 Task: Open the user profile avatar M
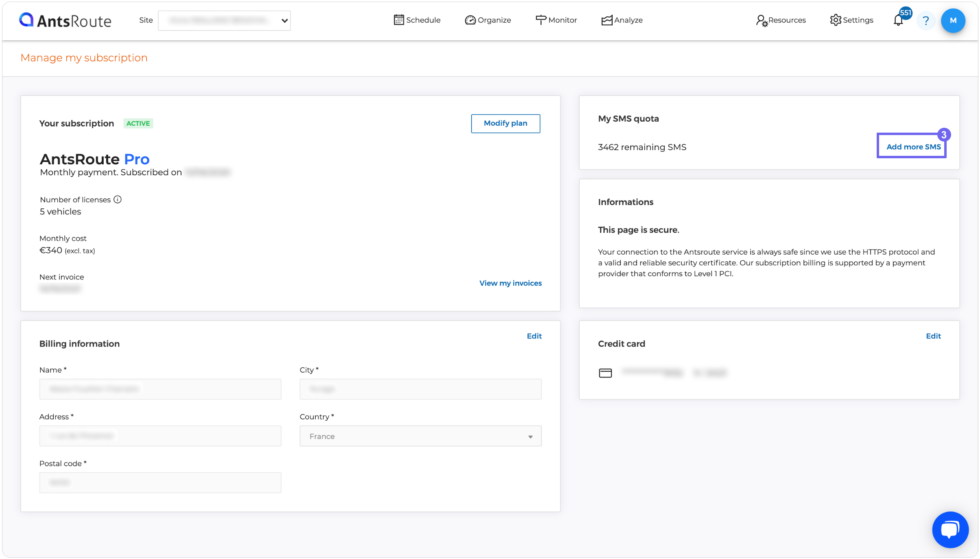[953, 20]
